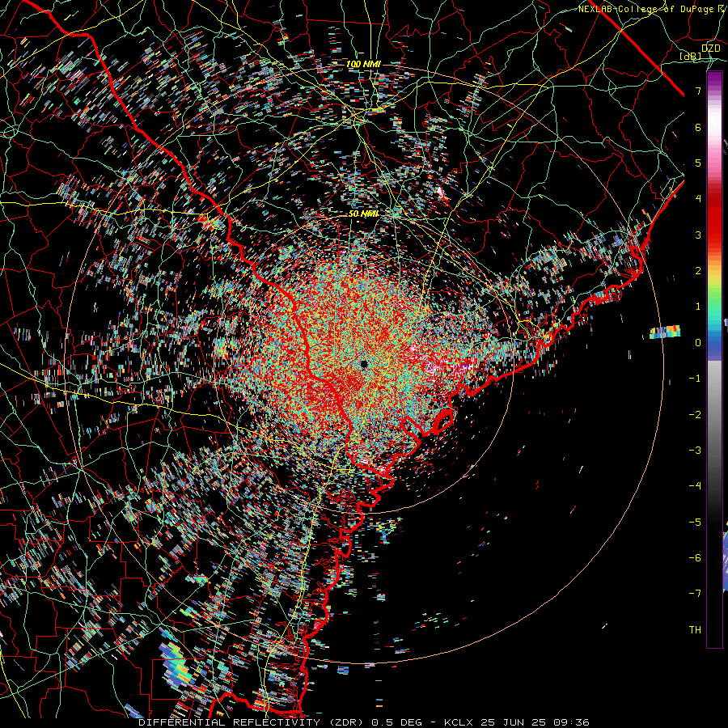The image size is (728, 728).
Task: Click the -2 value on the scale
Action: [x=695, y=415]
